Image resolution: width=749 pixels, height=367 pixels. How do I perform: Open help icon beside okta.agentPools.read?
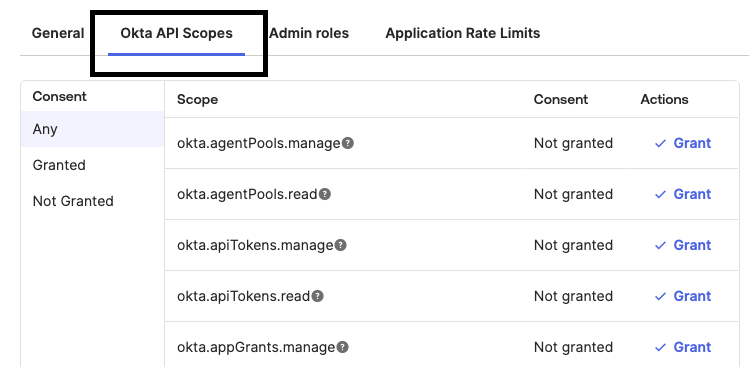coord(325,194)
